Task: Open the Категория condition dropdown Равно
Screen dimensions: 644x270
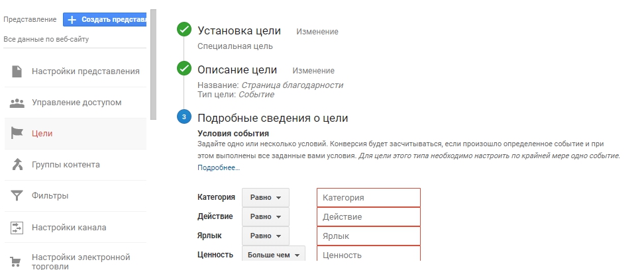Action: (x=265, y=198)
